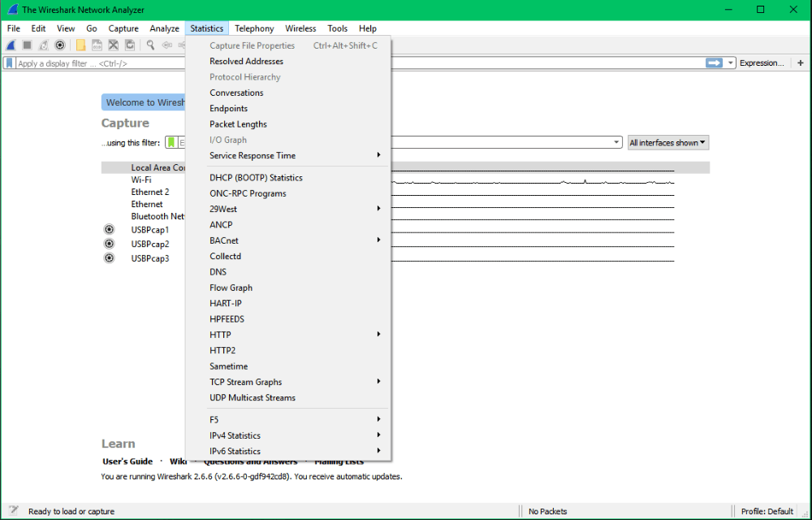
Task: Expand the IPv4 Statistics submenu
Action: pos(378,435)
